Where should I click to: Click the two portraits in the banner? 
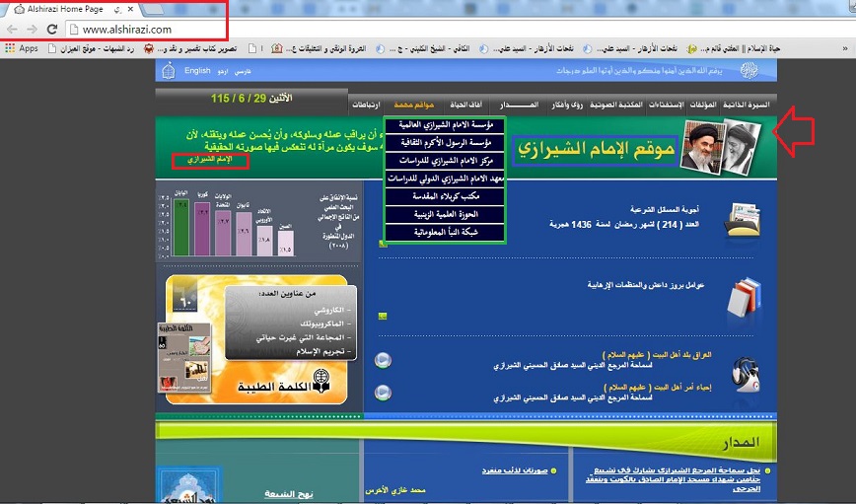pos(721,147)
